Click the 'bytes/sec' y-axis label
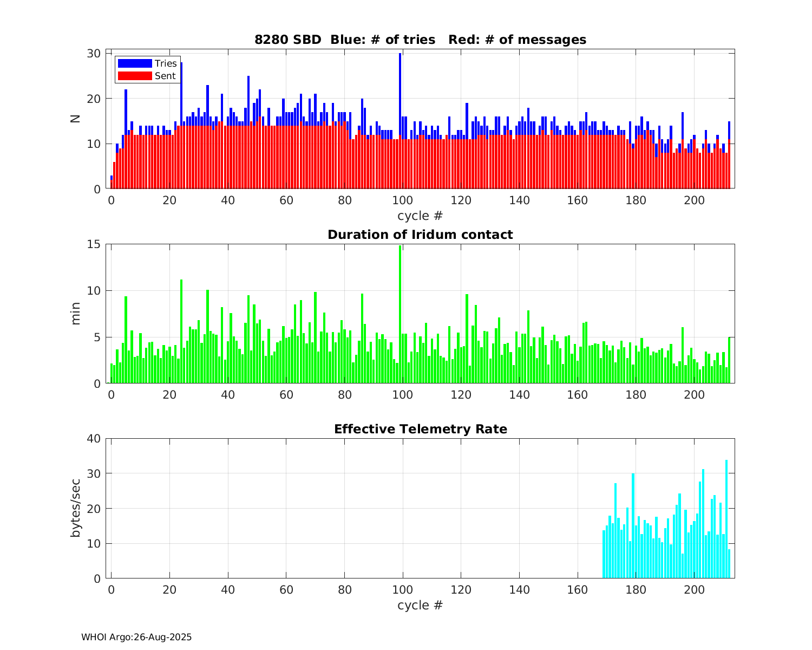Viewport: 812px width, 650px height. 75,508
